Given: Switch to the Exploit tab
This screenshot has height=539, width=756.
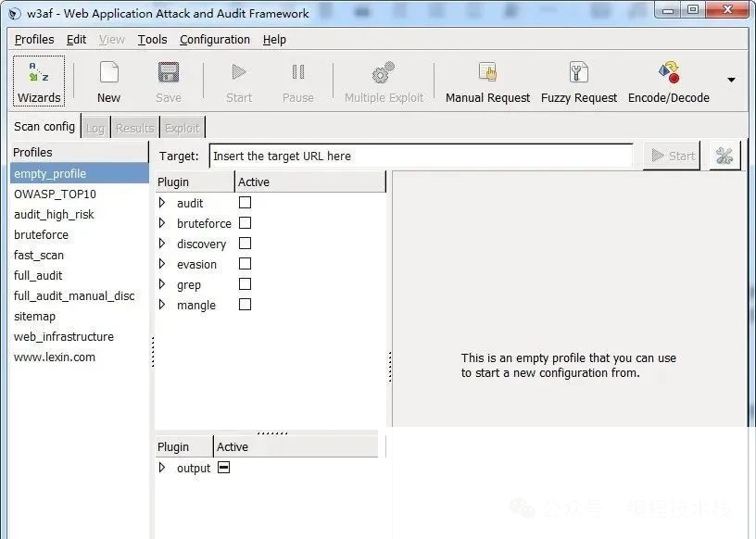Looking at the screenshot, I should point(183,128).
